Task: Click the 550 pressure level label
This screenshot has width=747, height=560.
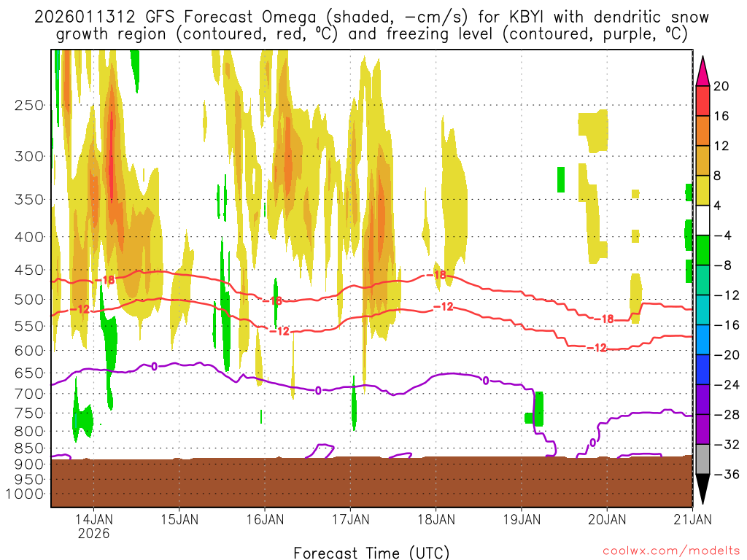Action: coord(29,326)
